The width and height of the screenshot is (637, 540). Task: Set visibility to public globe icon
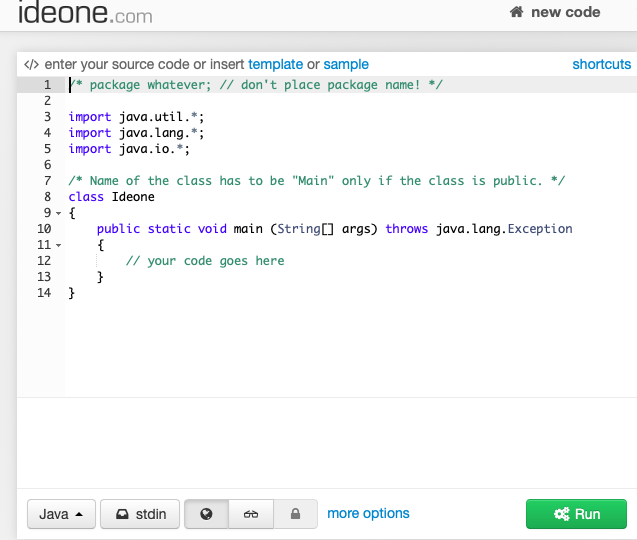tap(207, 514)
